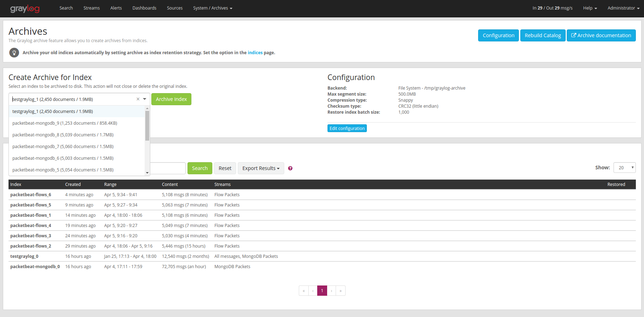Select the packetbeat-flows_5 archive row

[322, 205]
